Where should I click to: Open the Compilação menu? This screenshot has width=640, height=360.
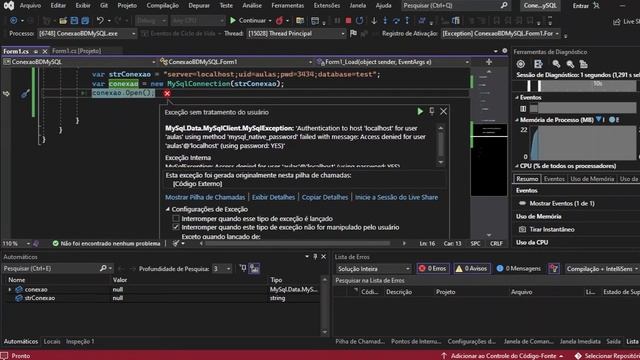(162, 5)
